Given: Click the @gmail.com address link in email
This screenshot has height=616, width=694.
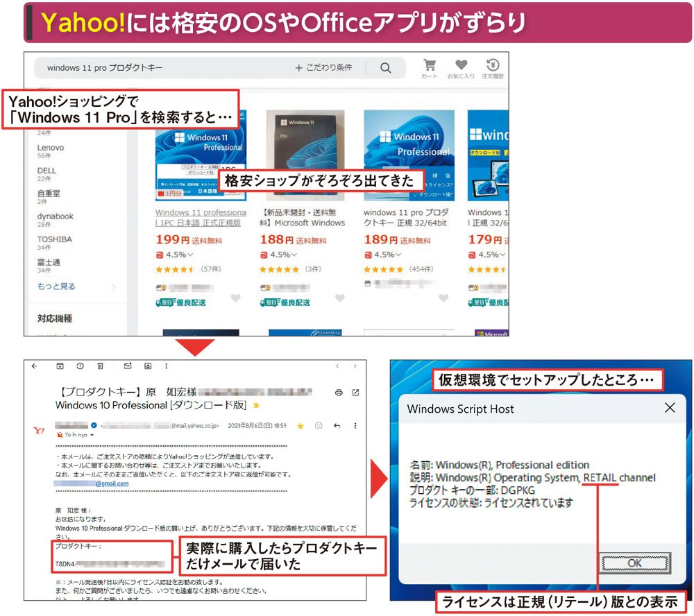Looking at the screenshot, I should click(112, 484).
